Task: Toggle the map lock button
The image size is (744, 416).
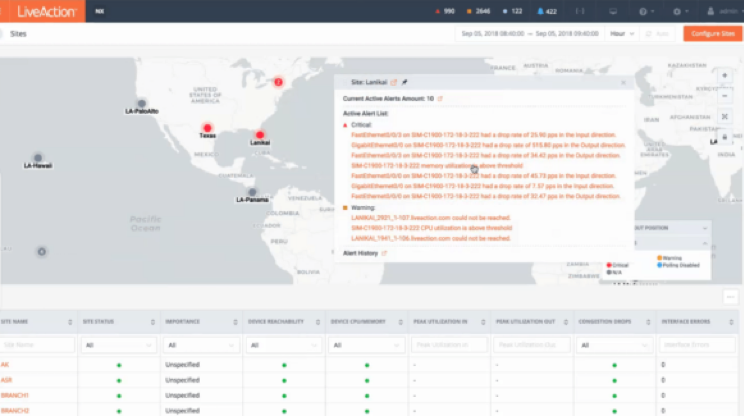Action: [724, 136]
